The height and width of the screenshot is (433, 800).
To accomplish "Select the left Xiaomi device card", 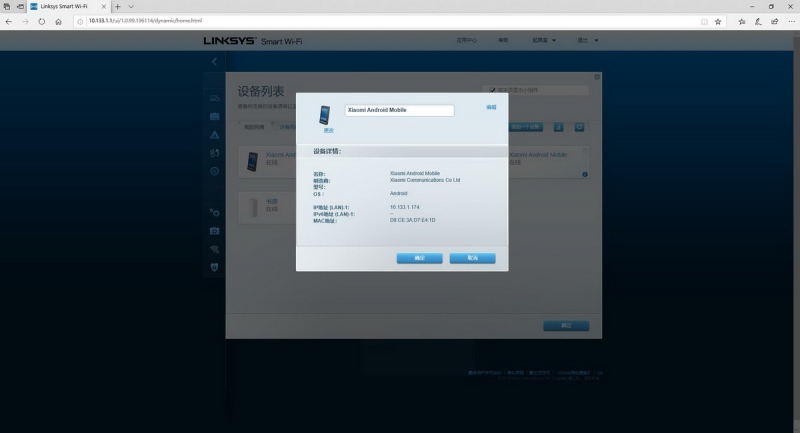I will pos(267,162).
